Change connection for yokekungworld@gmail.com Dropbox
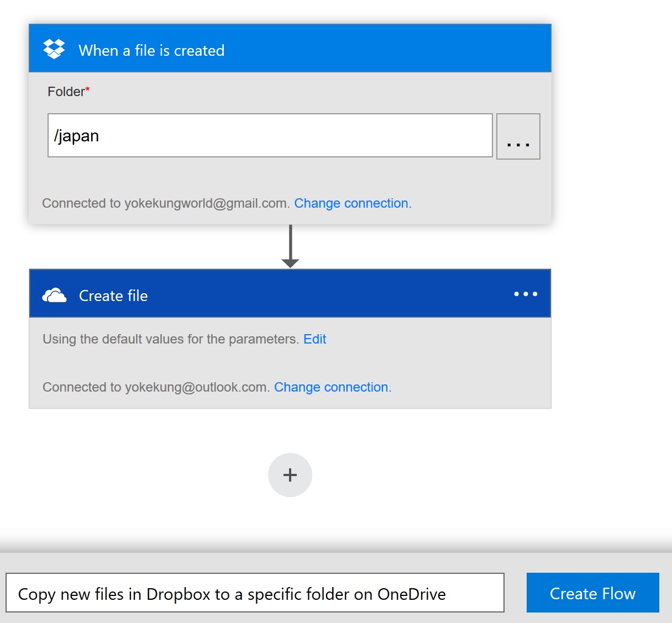 point(353,203)
